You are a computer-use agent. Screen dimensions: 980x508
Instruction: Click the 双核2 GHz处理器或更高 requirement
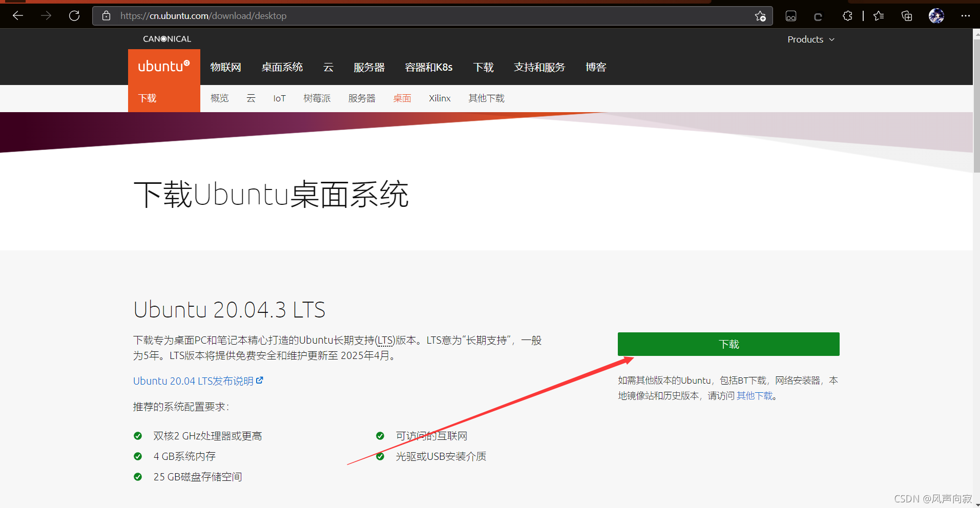tap(207, 436)
